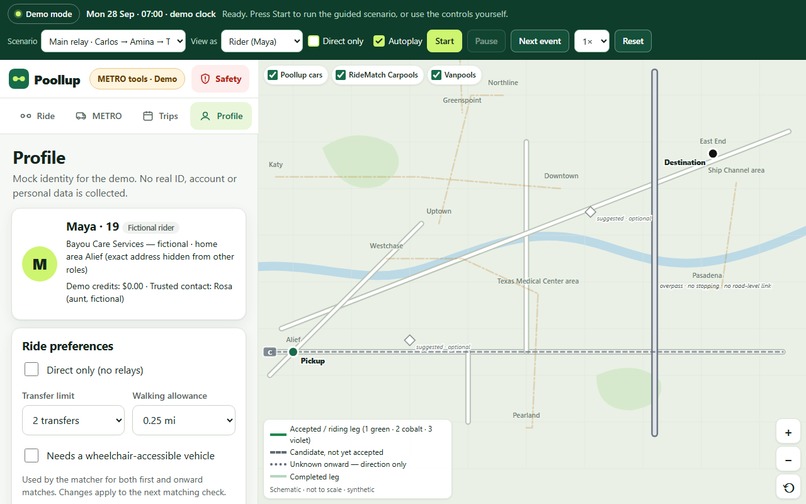Click the Katy map label
This screenshot has height=504, width=806.
pos(276,165)
